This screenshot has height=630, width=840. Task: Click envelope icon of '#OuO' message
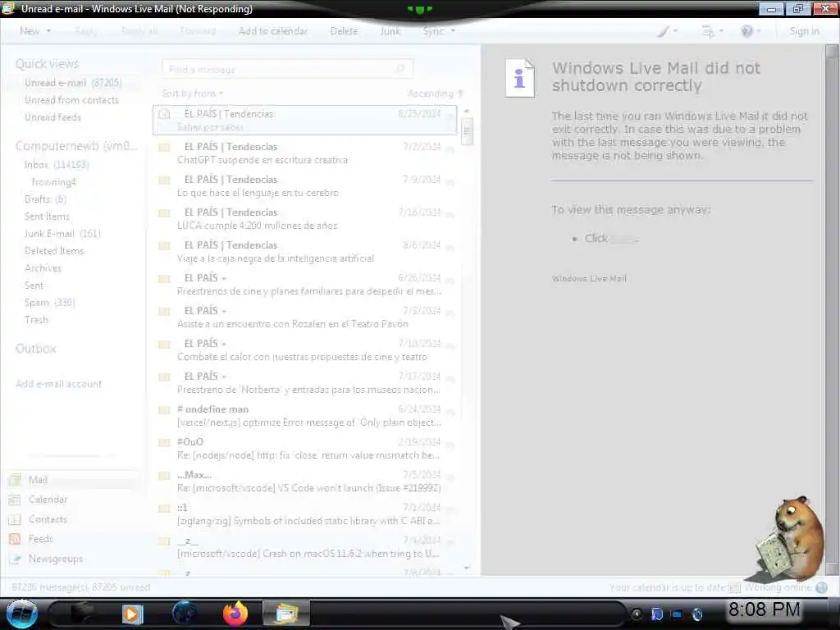coord(164,442)
